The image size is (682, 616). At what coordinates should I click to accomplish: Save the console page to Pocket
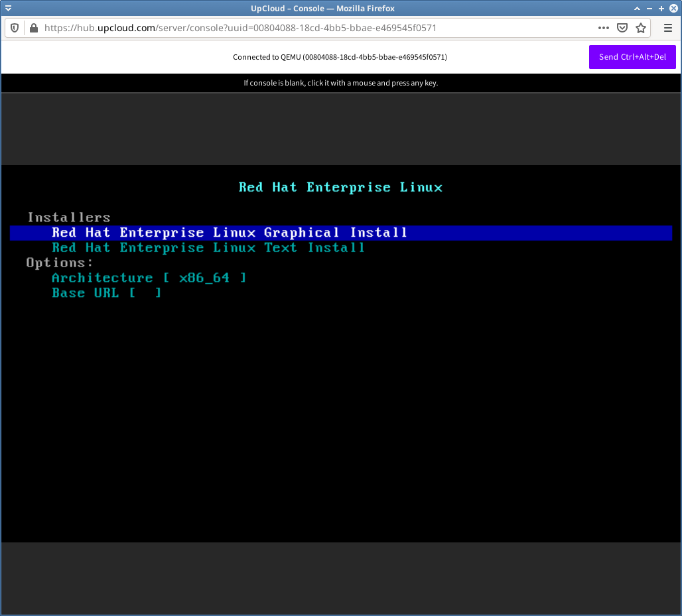tap(622, 28)
